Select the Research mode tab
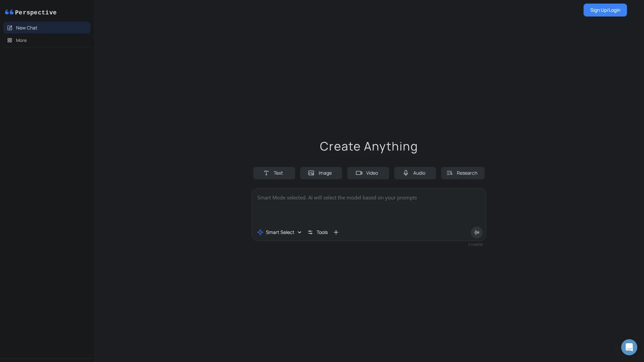The height and width of the screenshot is (362, 644). coord(463,173)
